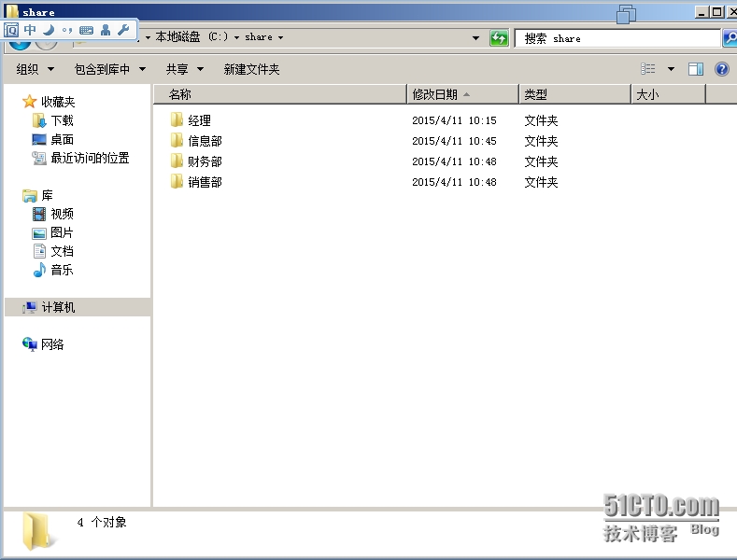Click the refresh icon beside the address bar
The image size is (737, 560).
click(x=499, y=38)
